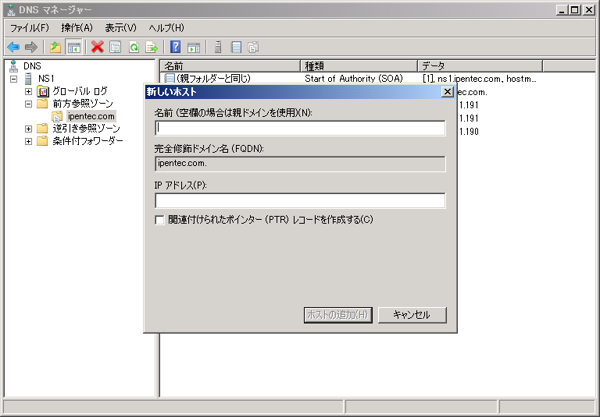Expand 逆引き参照ゾーン node
The width and height of the screenshot is (600, 417).
28,129
